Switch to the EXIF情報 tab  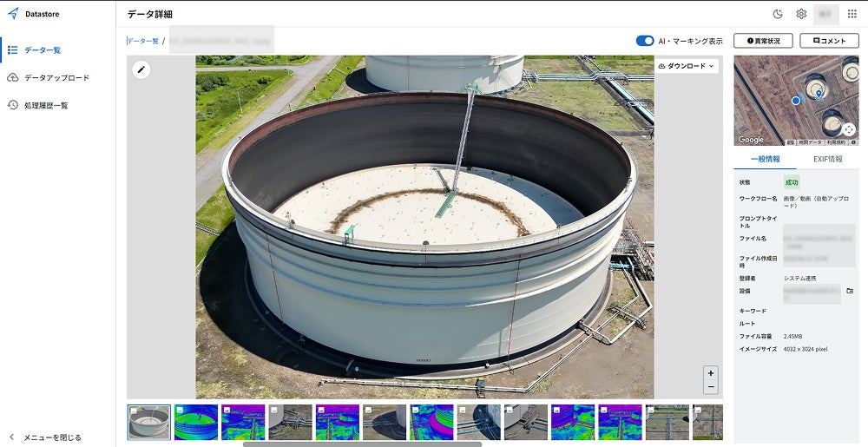coord(827,159)
